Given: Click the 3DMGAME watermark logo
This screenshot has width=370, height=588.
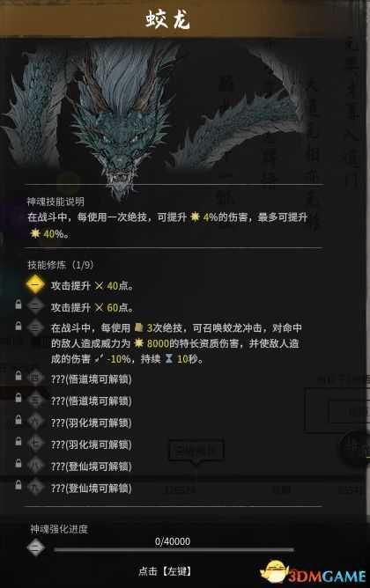Looking at the screenshot, I should pos(314,573).
